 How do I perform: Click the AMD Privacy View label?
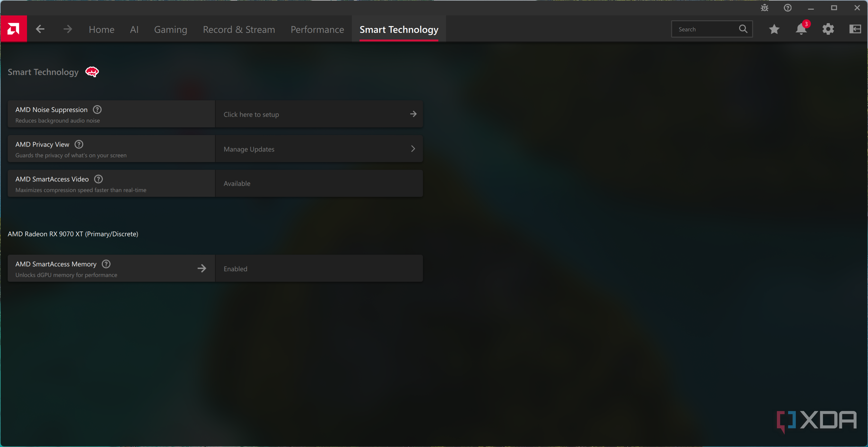42,145
